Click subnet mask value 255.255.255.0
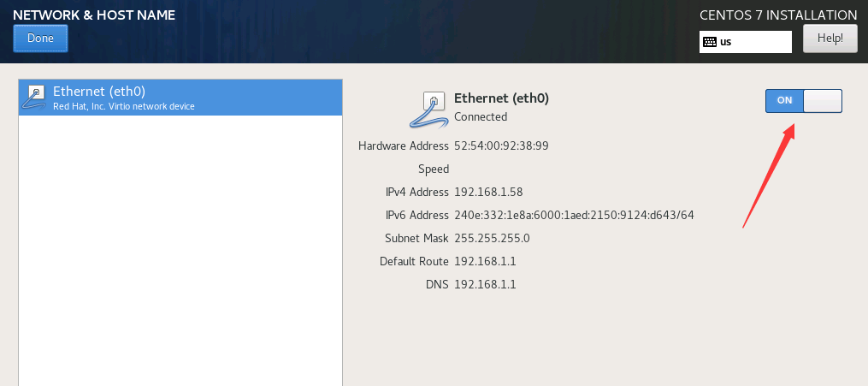This screenshot has height=386, width=868. pos(492,238)
